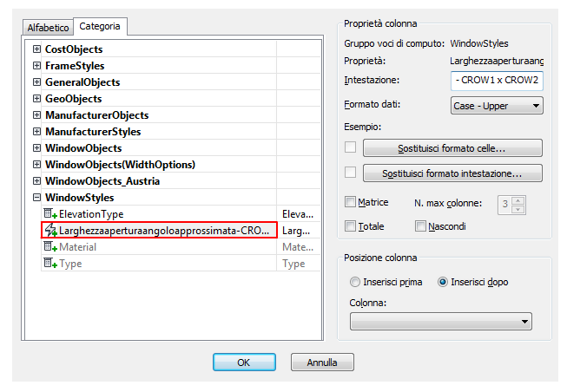Enable the Matrice checkbox
567x392 pixels.
coord(350,201)
